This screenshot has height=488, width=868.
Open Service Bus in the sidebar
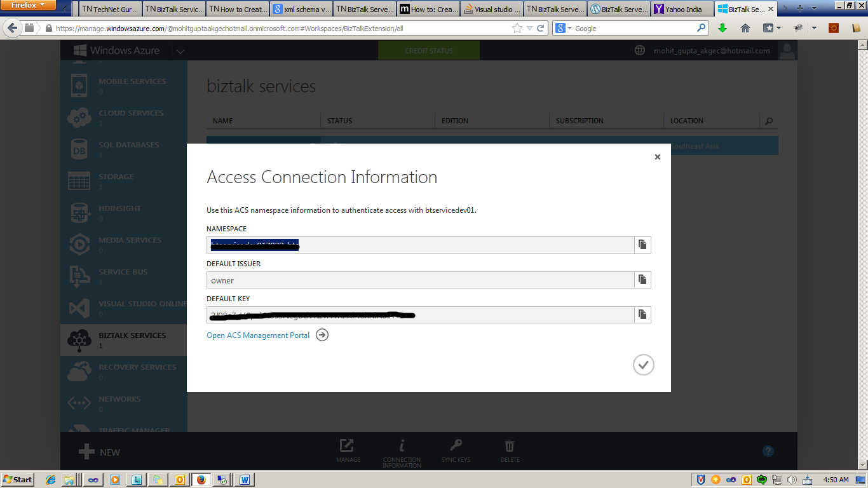click(x=124, y=276)
